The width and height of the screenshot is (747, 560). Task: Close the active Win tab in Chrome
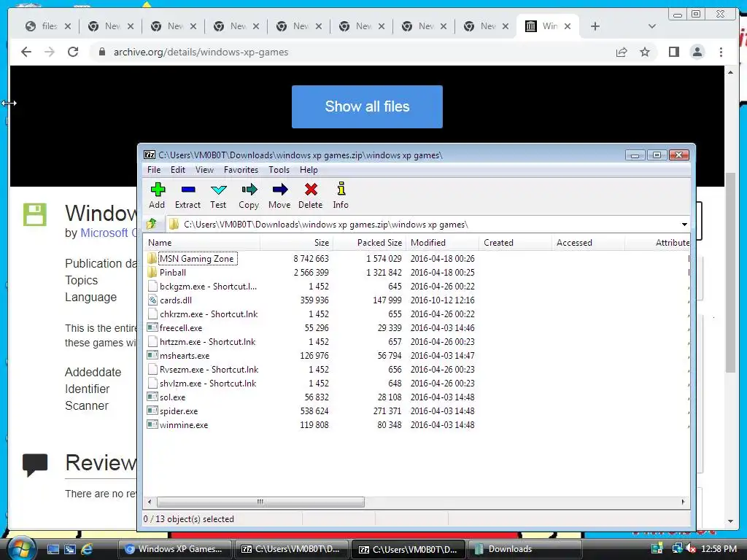[x=568, y=26]
